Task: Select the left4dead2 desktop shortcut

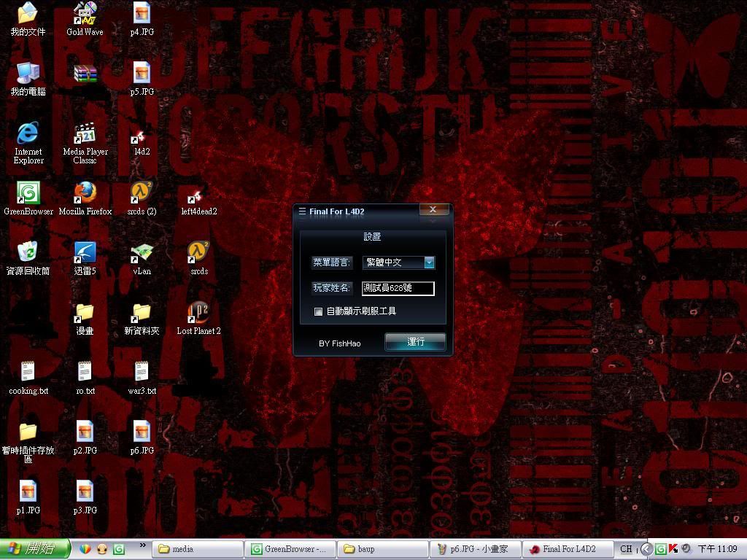Action: (198, 193)
